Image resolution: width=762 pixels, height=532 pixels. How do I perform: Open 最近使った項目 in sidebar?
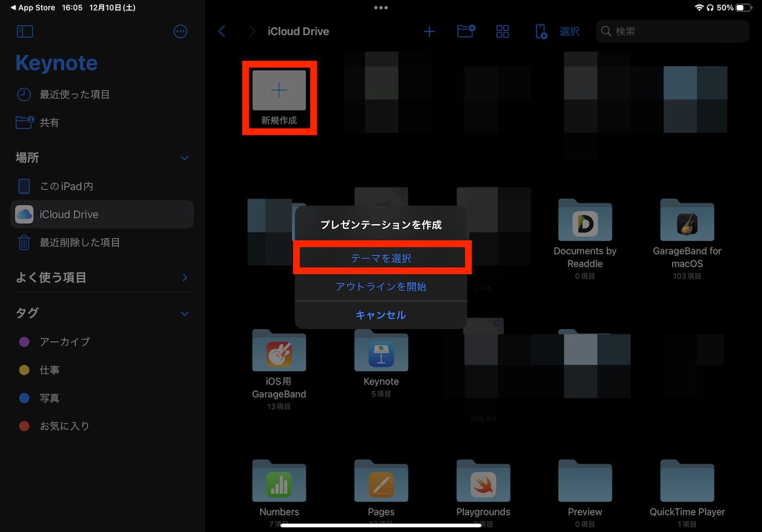102,94
